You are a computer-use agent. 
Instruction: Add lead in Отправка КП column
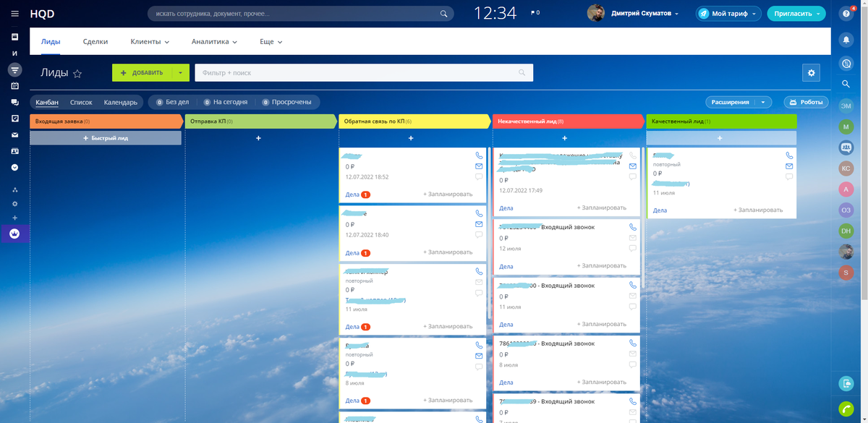(258, 137)
